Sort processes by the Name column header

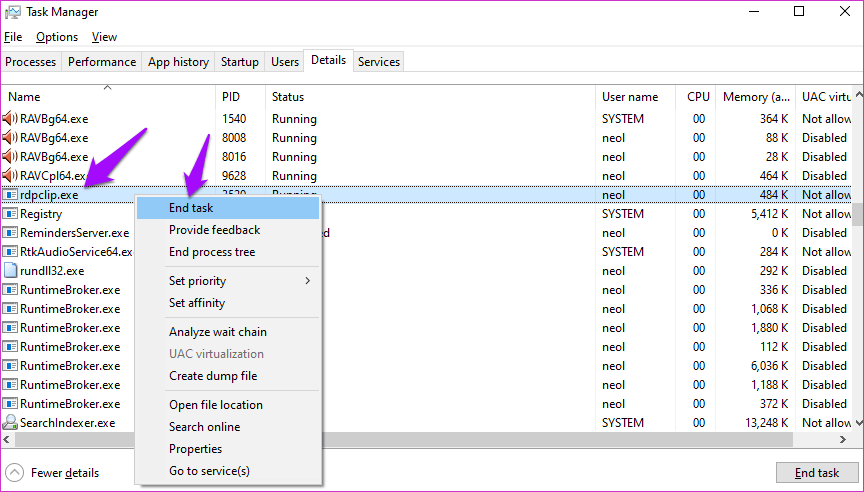(24, 97)
